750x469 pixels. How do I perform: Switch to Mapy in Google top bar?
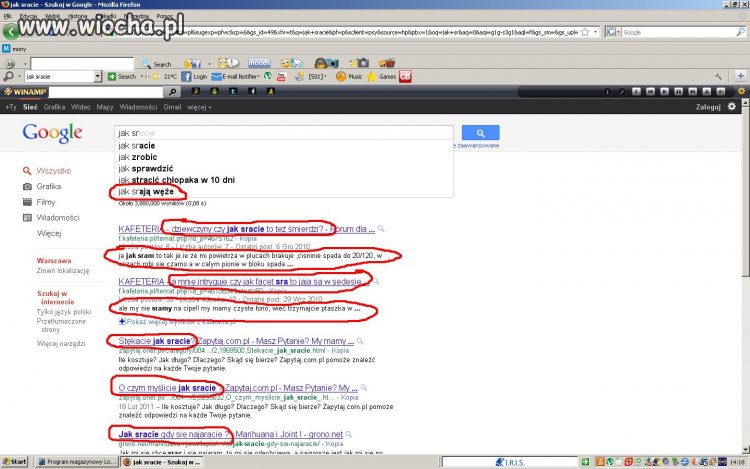pos(105,107)
